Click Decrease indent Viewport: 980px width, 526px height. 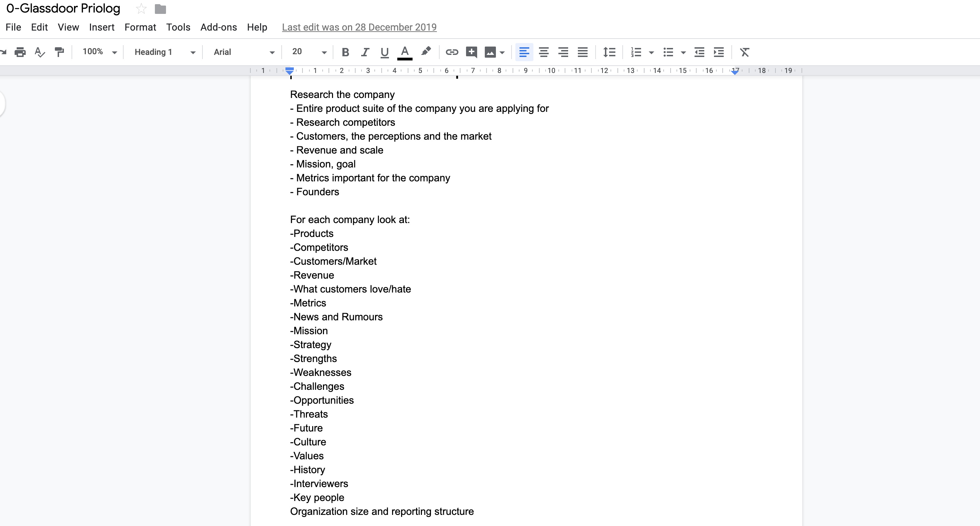699,52
